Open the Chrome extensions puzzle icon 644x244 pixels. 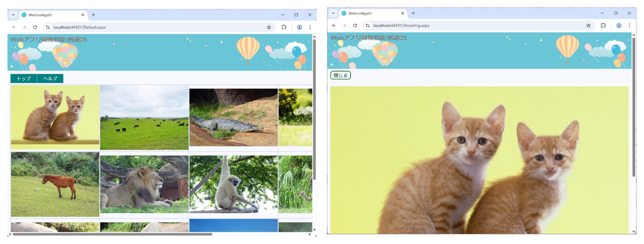(x=284, y=27)
